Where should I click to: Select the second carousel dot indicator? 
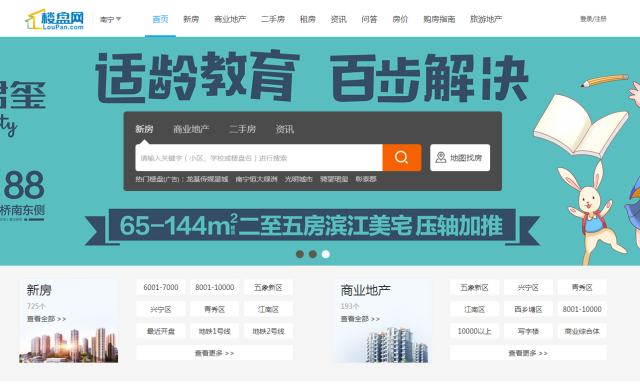coord(313,254)
